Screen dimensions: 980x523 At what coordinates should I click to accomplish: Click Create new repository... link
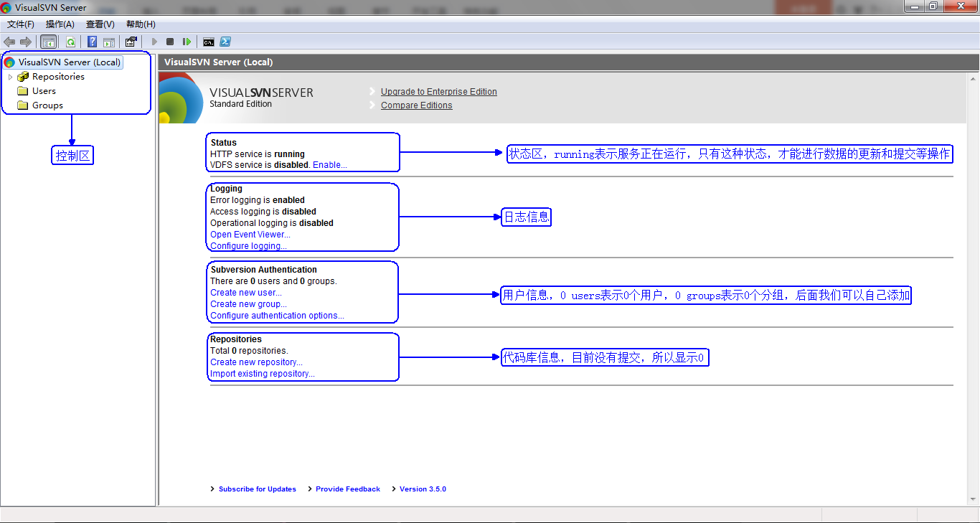[256, 362]
